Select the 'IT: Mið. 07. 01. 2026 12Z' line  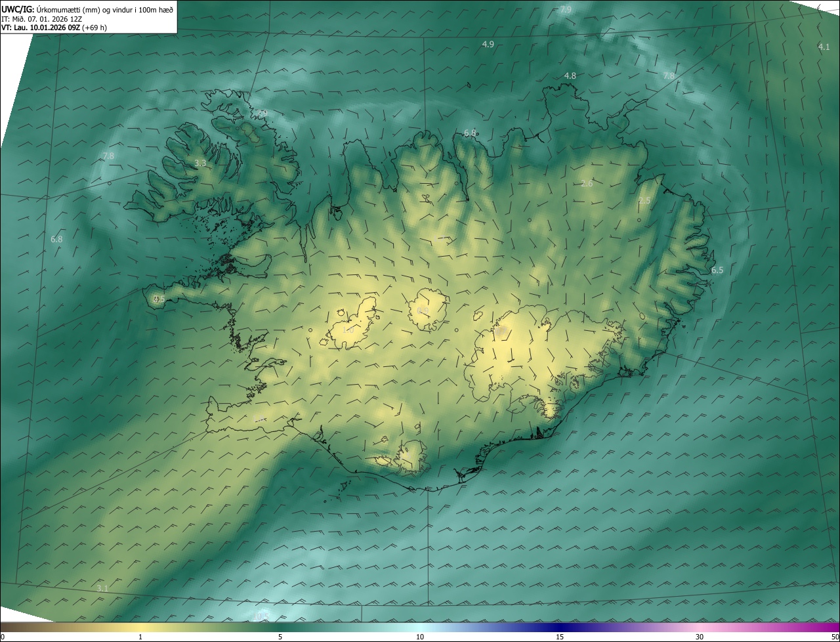[x=41, y=19]
